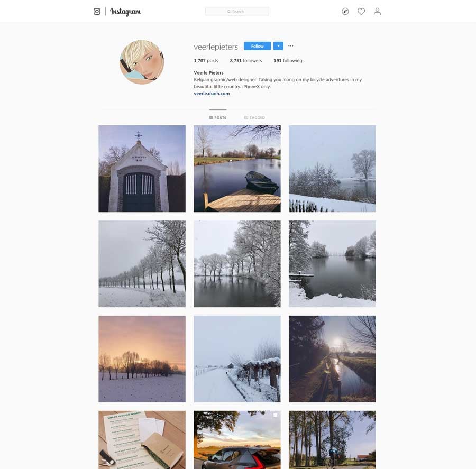476x469 pixels.
Task: Open the chapel door photo post
Action: tap(142, 169)
